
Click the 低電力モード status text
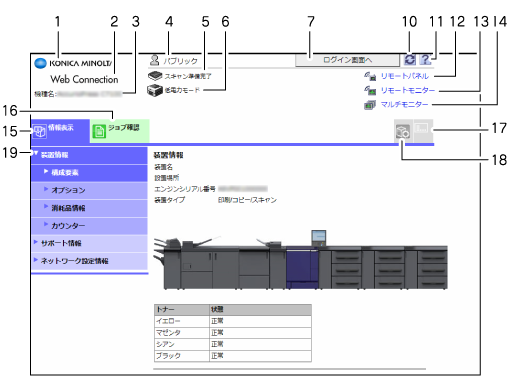click(x=182, y=90)
